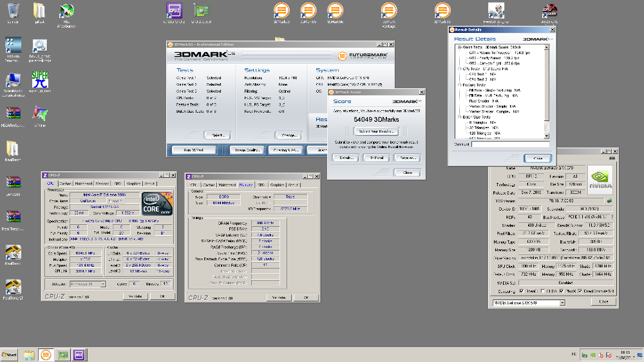Viewport: 644px width, 362px height.
Task: Switch to SPD tab in left CPU-Z window
Action: 117,184
